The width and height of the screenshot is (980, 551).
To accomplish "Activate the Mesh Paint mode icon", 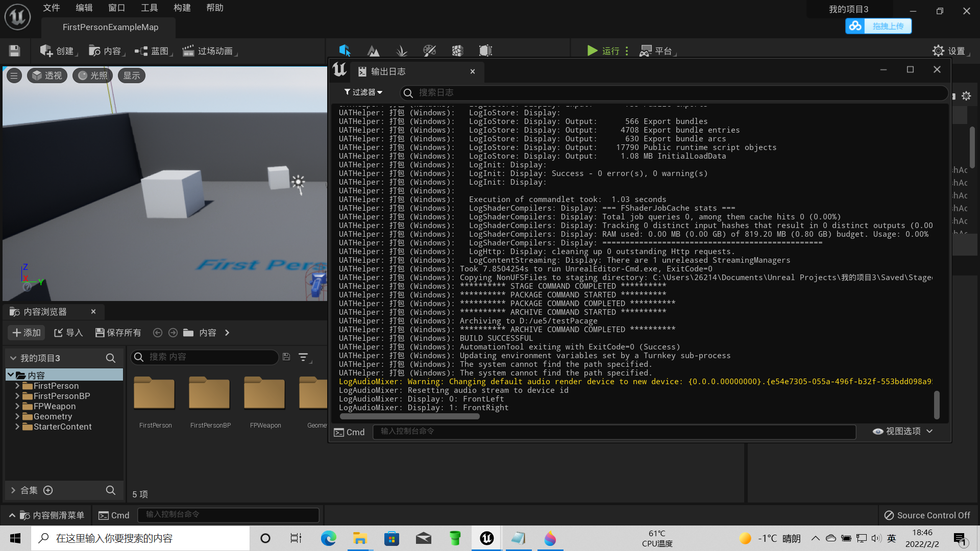I will pyautogui.click(x=429, y=51).
